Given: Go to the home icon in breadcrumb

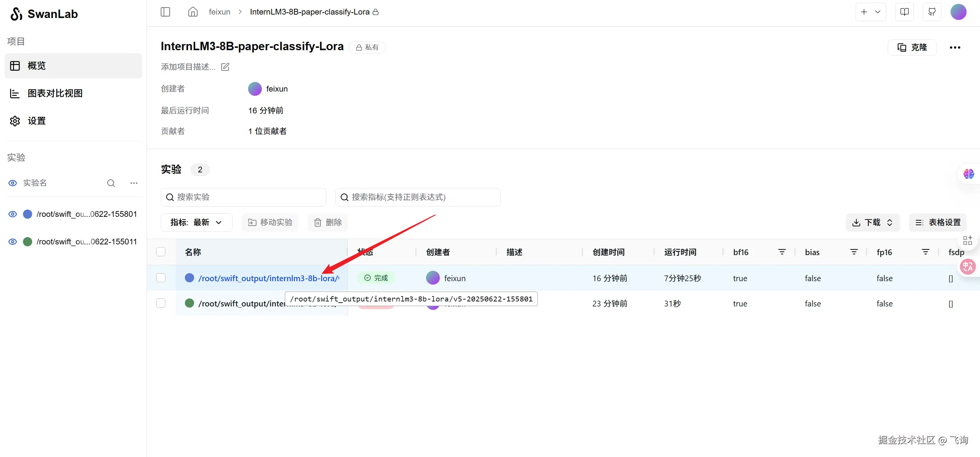Looking at the screenshot, I should coord(193,12).
